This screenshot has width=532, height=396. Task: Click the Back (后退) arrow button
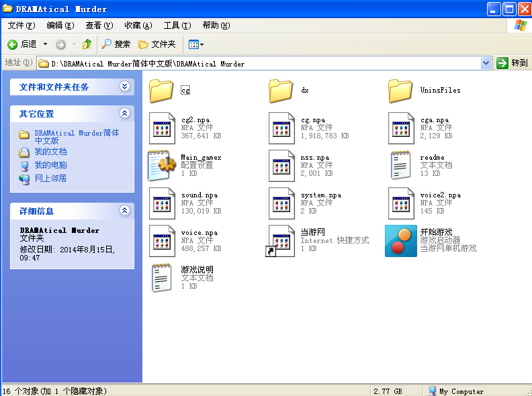[22, 44]
